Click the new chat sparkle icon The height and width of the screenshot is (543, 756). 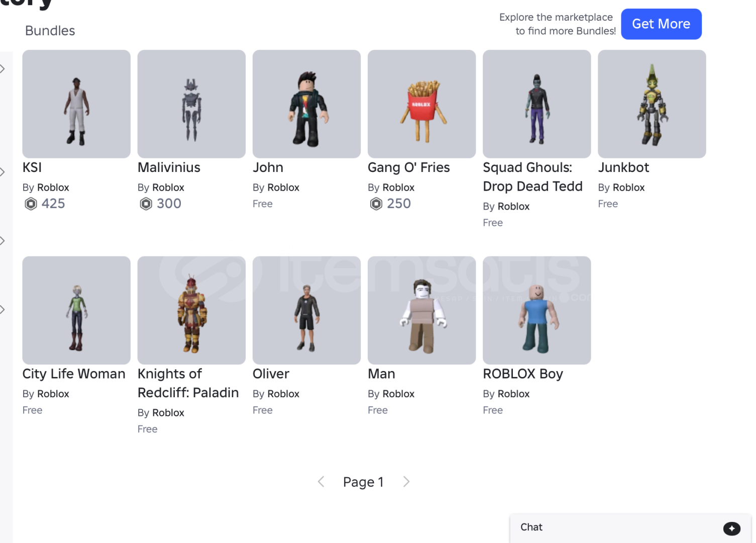tap(731, 528)
